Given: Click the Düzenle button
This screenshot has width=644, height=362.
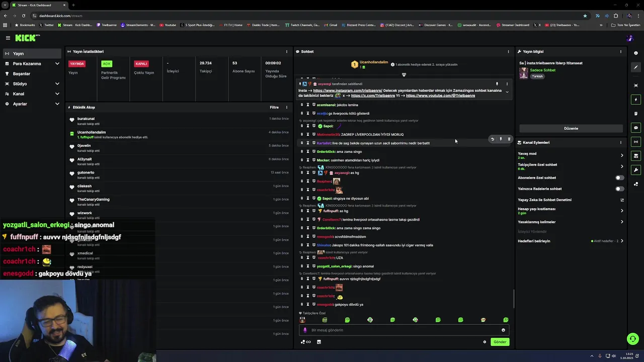Looking at the screenshot, I should (571, 128).
